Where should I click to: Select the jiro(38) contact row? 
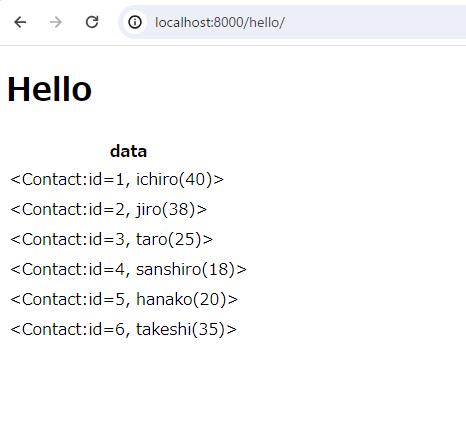coord(109,209)
